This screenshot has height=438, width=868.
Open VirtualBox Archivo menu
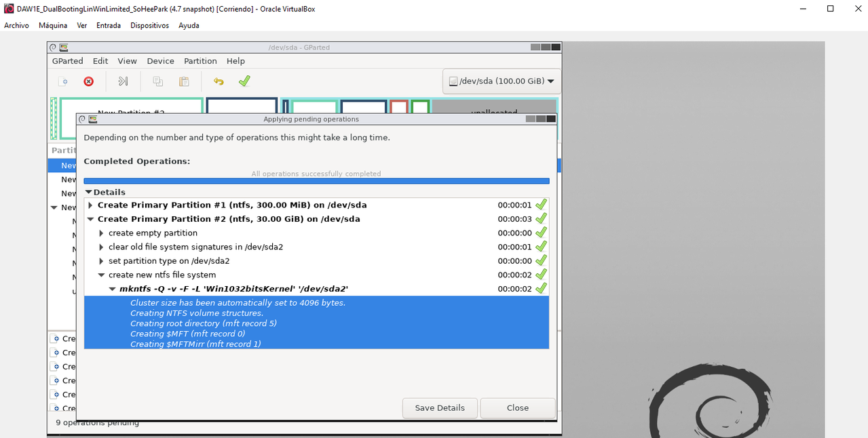(16, 25)
